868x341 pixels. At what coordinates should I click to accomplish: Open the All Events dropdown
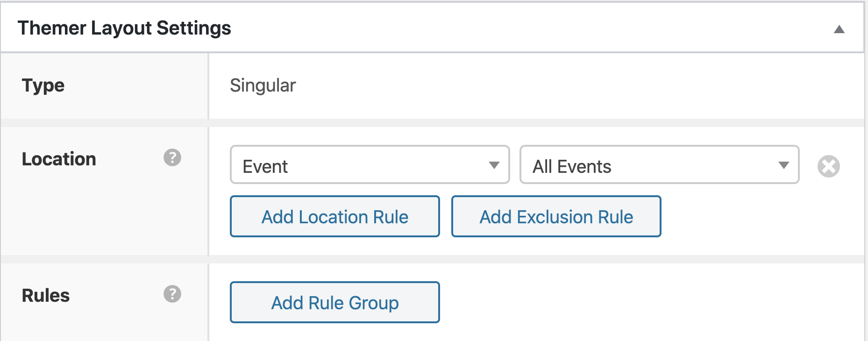(x=659, y=164)
